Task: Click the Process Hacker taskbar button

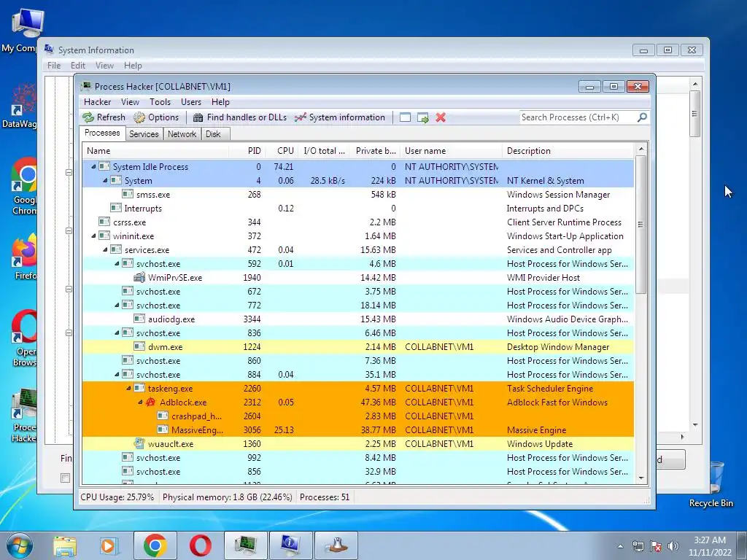Action: coord(245,545)
